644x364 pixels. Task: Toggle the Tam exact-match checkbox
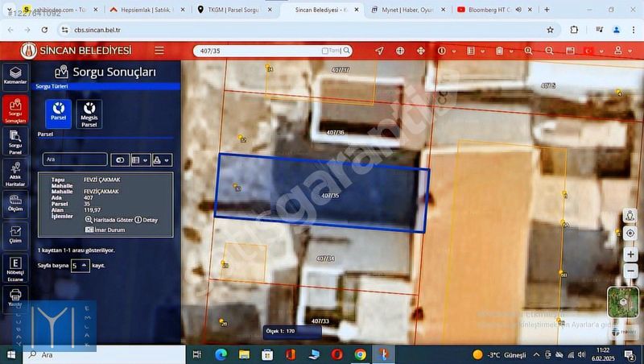click(325, 51)
